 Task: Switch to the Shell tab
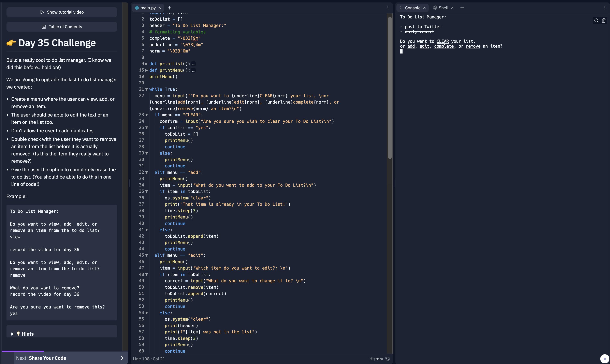click(443, 8)
